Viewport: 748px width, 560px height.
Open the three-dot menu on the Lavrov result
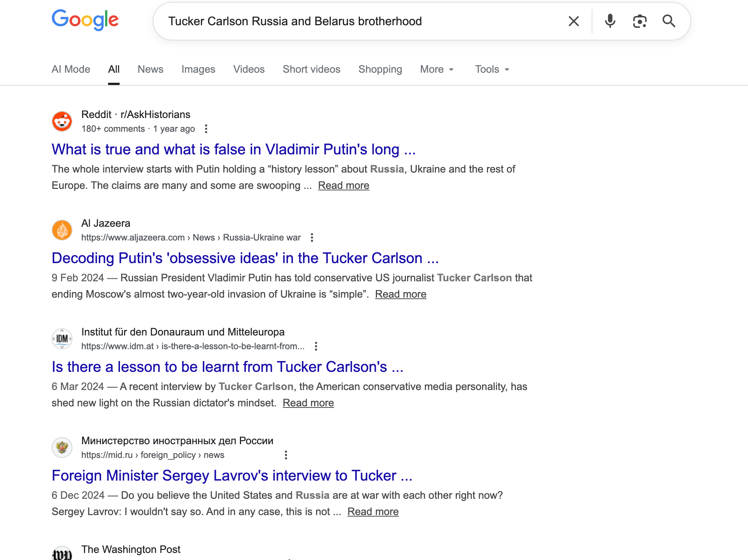[x=286, y=454]
